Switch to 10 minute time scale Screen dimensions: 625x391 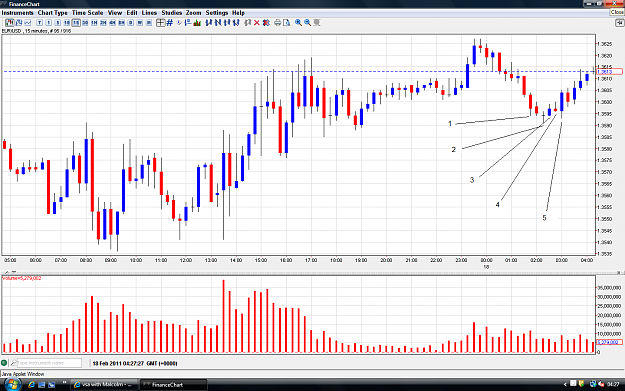67,23
